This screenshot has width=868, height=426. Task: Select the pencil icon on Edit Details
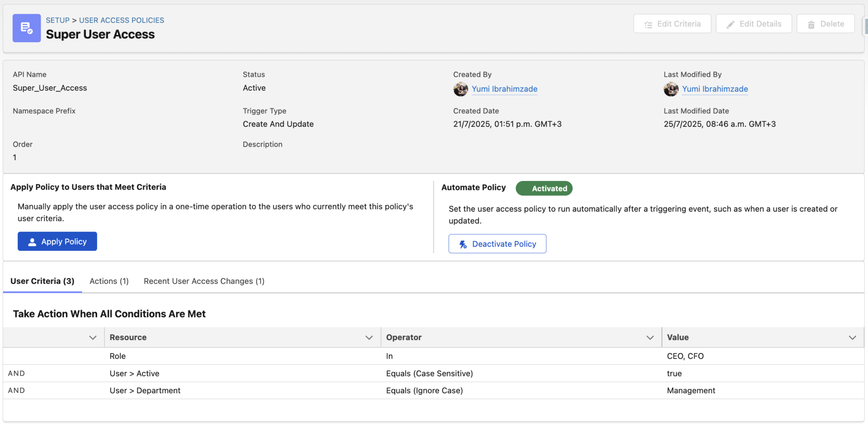tap(730, 24)
